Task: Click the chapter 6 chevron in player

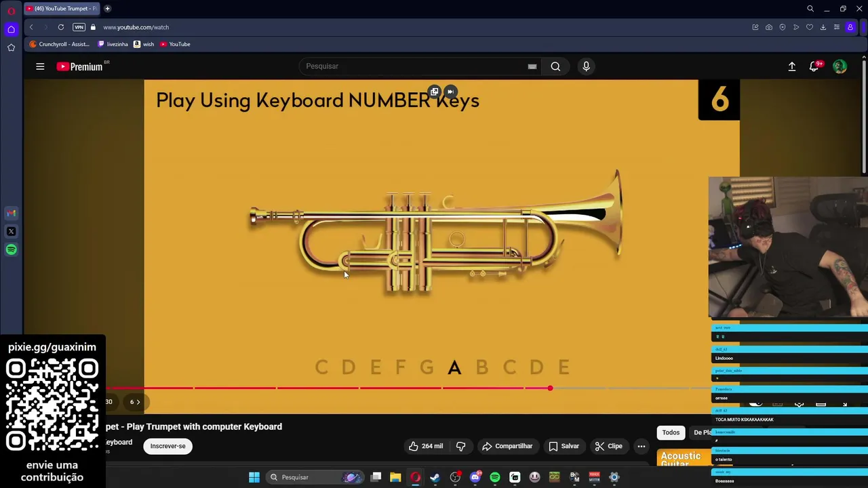Action: pos(136,402)
